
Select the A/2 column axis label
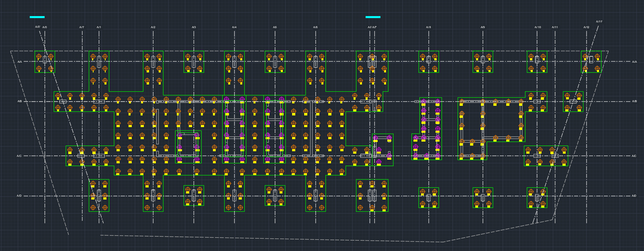(x=153, y=27)
